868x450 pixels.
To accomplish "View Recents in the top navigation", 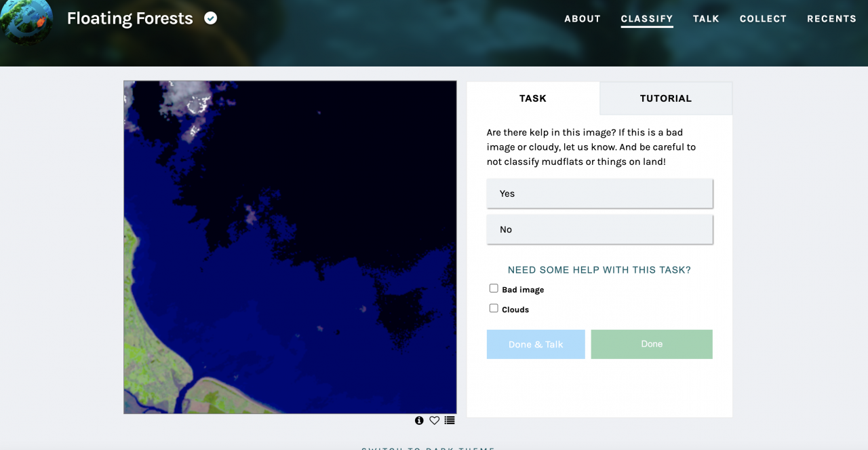I will [x=831, y=19].
